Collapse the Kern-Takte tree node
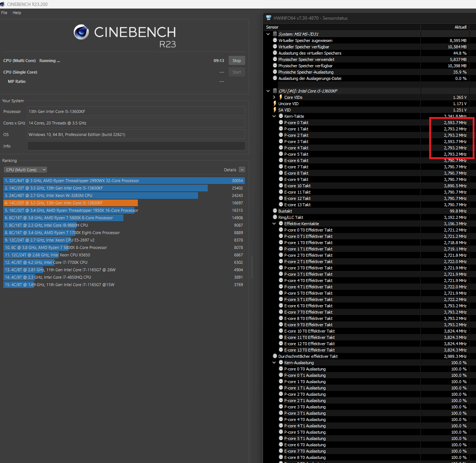 click(x=274, y=116)
